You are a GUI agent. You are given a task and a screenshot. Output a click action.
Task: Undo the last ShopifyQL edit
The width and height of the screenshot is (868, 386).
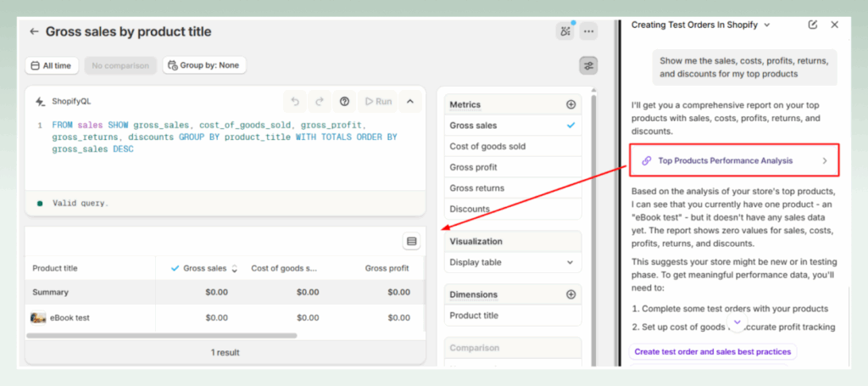coord(295,101)
